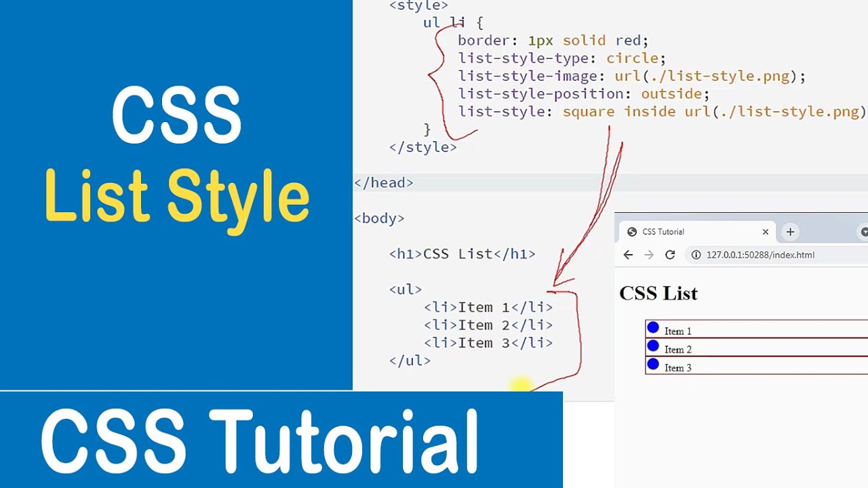Click 'inside' in the list-style shorthand line

pos(650,112)
